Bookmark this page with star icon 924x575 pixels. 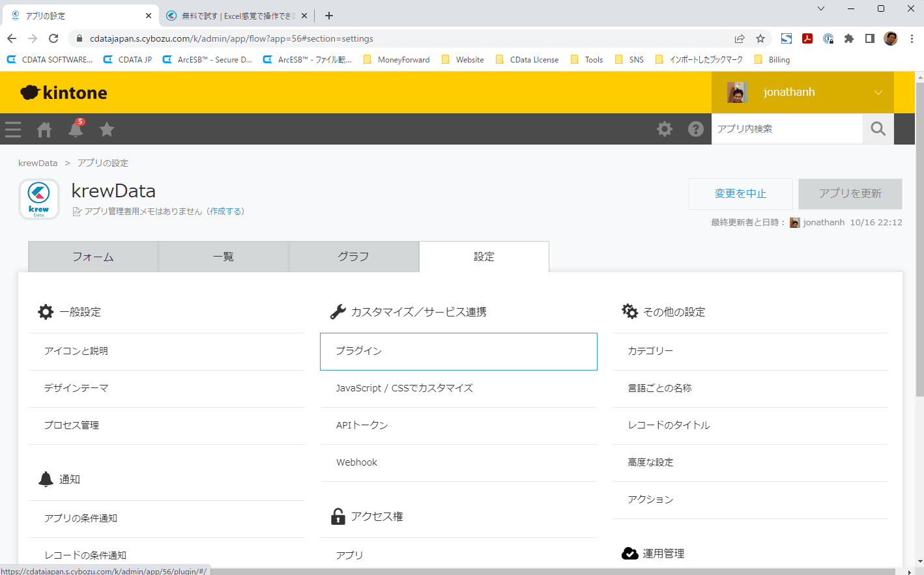click(760, 38)
